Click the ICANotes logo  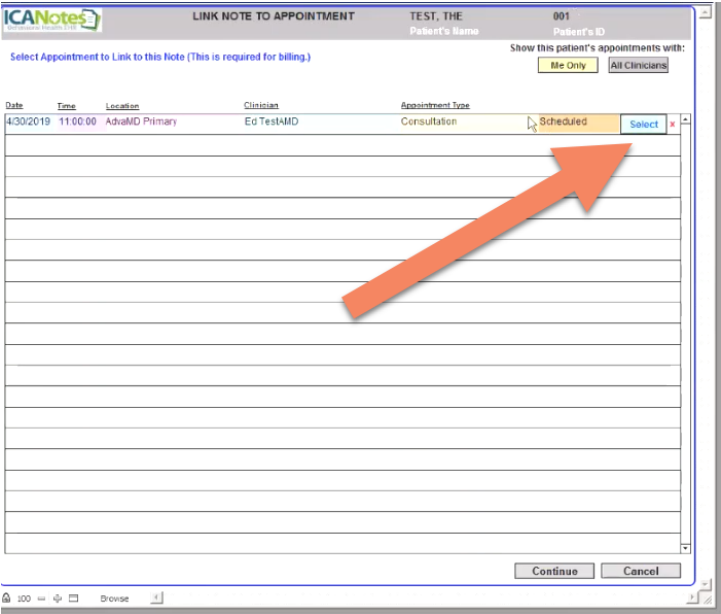(x=52, y=20)
